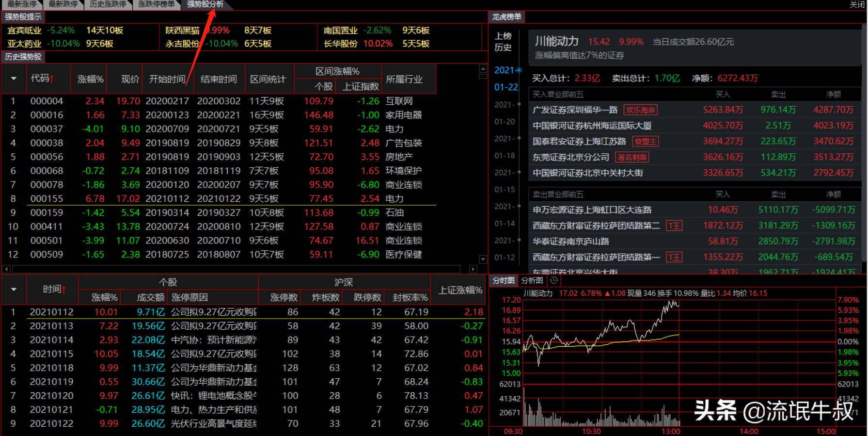The height and width of the screenshot is (436, 868).
Task: Open the dropdown arrow left of 时间 column
Action: pos(14,290)
